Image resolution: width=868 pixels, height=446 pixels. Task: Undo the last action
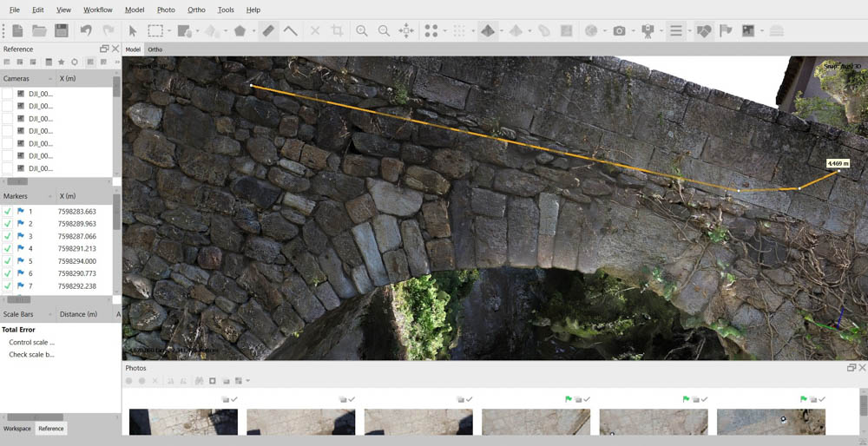(86, 31)
